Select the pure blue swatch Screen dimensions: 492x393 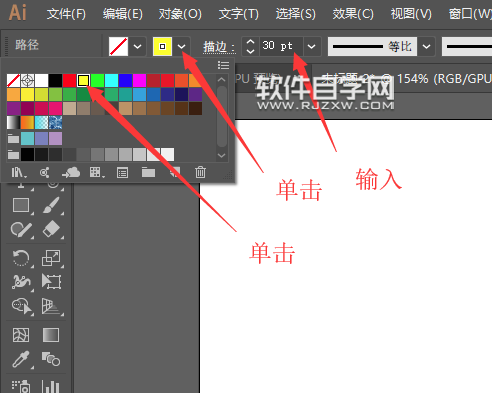click(125, 80)
